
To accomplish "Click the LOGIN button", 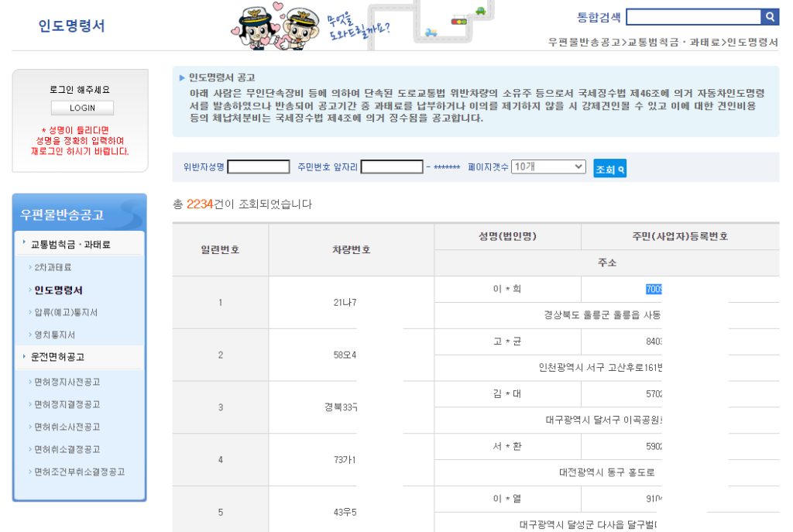I will [82, 108].
